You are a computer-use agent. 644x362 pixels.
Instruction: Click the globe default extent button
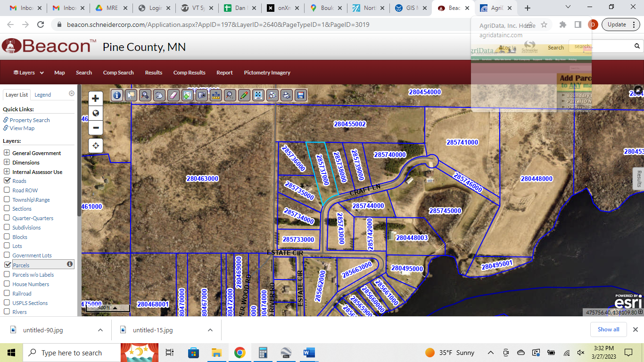pos(96,113)
